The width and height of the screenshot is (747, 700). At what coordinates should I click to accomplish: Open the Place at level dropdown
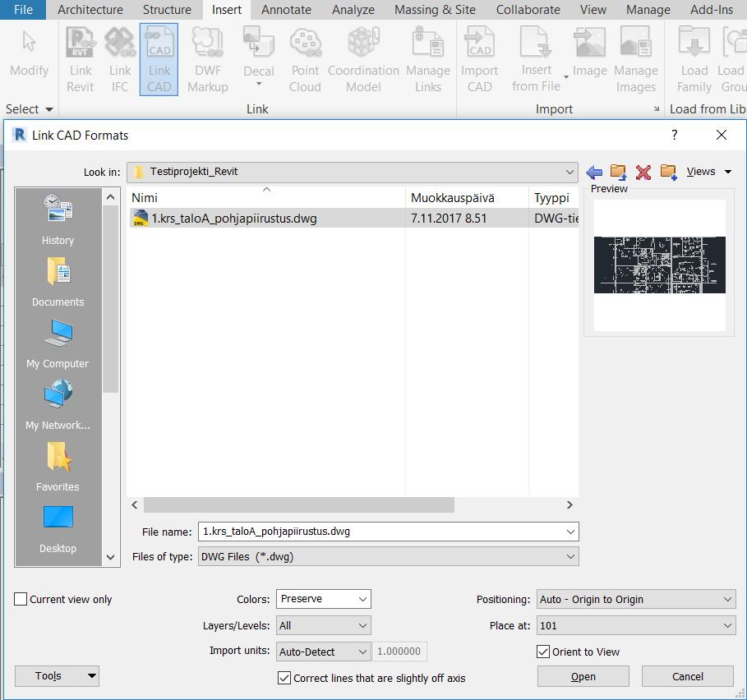click(x=636, y=625)
